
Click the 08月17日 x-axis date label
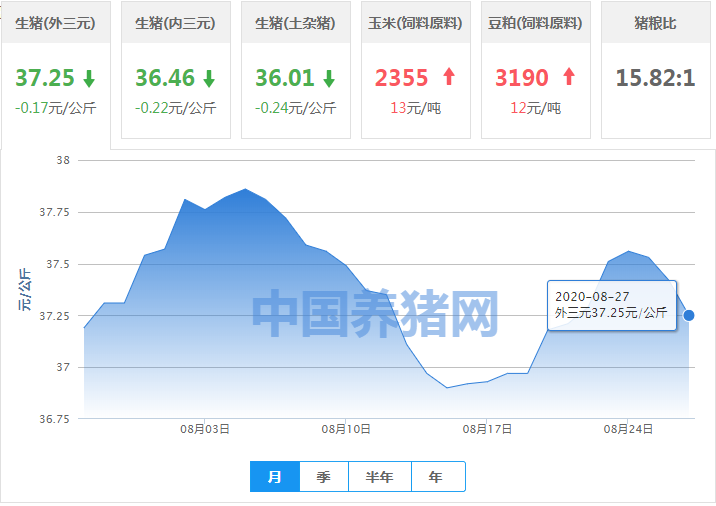click(x=487, y=429)
